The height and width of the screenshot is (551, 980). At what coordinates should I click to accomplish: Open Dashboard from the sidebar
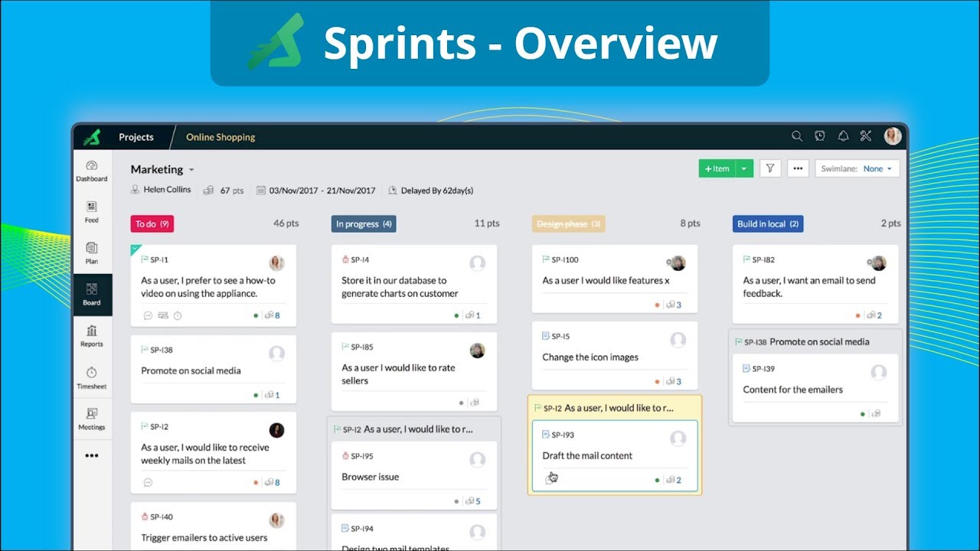pyautogui.click(x=92, y=171)
